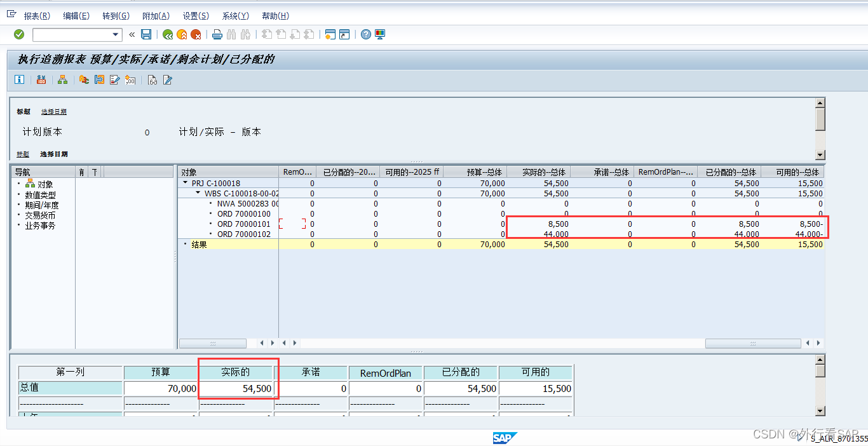Click the blue Information icon
This screenshot has height=446, width=868.
[20, 79]
